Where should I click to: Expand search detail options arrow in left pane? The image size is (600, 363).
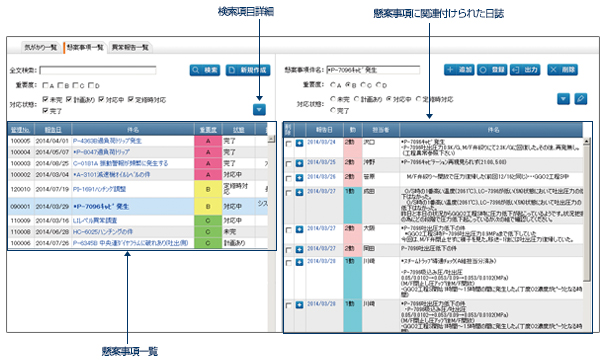(259, 110)
